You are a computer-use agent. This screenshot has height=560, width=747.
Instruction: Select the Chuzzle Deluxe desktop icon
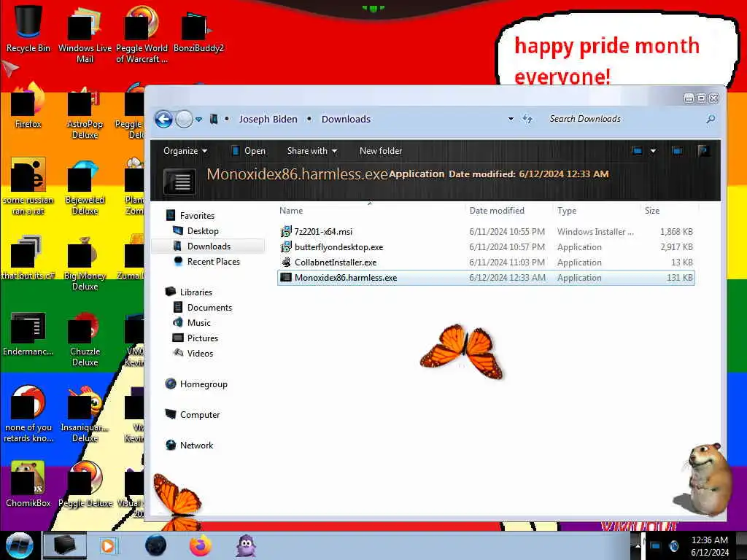pyautogui.click(x=85, y=339)
